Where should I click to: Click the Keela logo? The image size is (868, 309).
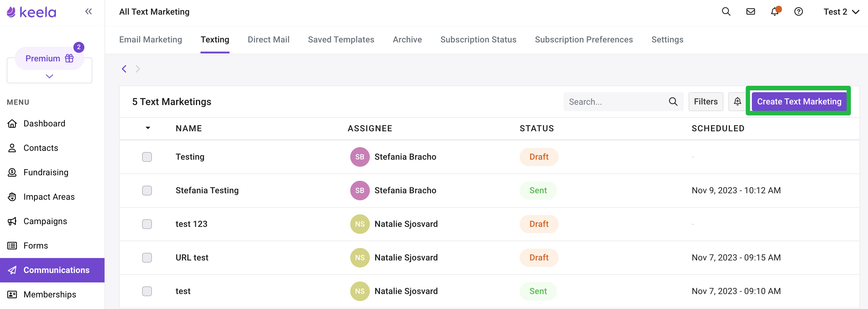31,12
